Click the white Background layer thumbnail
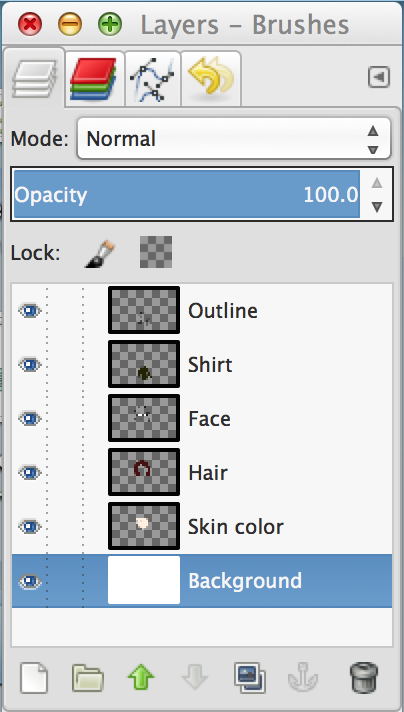 point(144,580)
